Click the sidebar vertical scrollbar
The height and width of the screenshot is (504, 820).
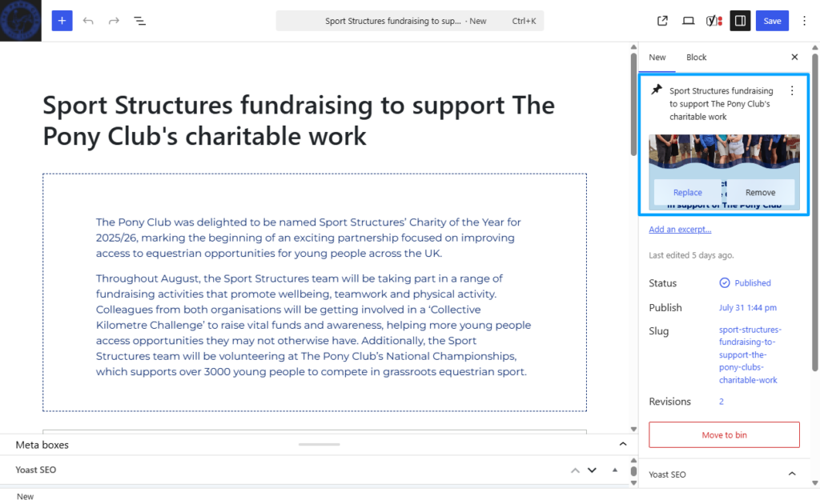click(x=814, y=211)
